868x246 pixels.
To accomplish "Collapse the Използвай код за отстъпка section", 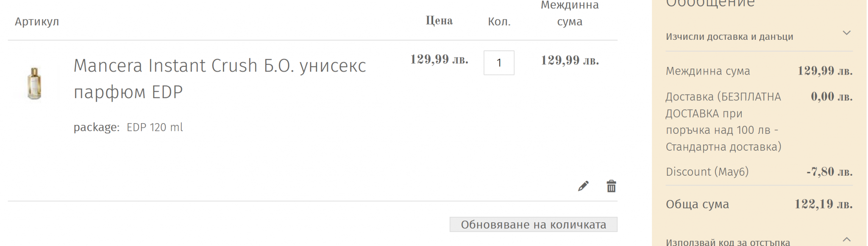I will coord(846,240).
